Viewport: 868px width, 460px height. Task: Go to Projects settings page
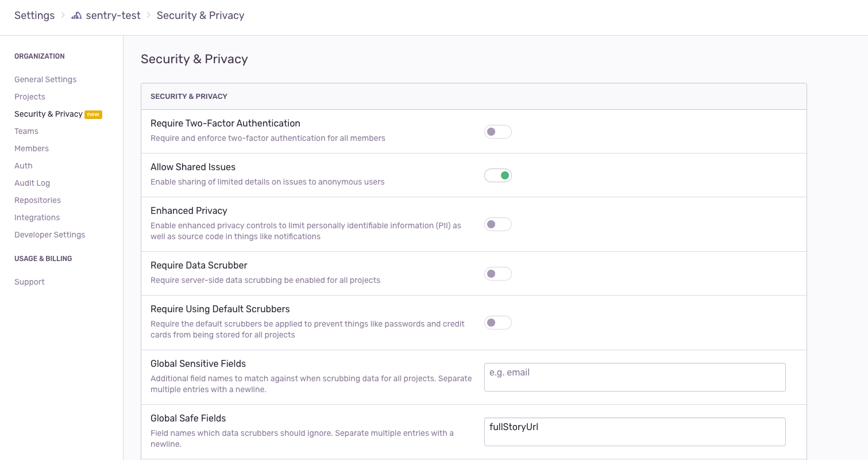30,97
